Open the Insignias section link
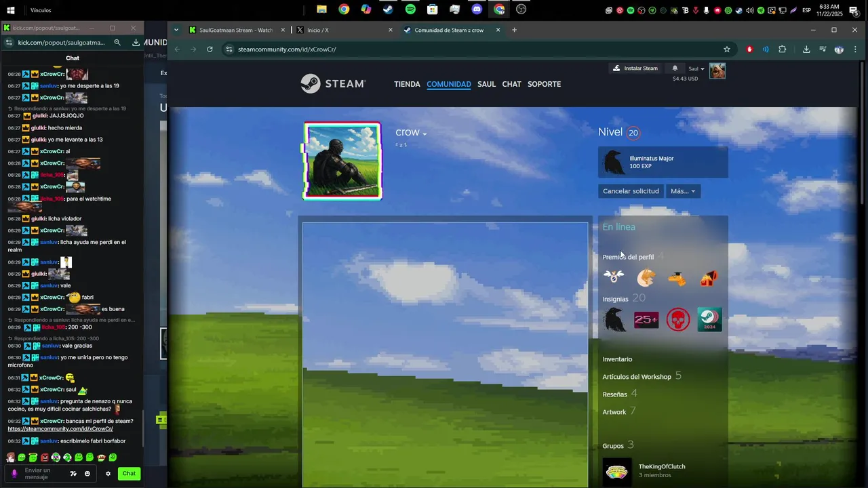The height and width of the screenshot is (488, 868). point(615,299)
